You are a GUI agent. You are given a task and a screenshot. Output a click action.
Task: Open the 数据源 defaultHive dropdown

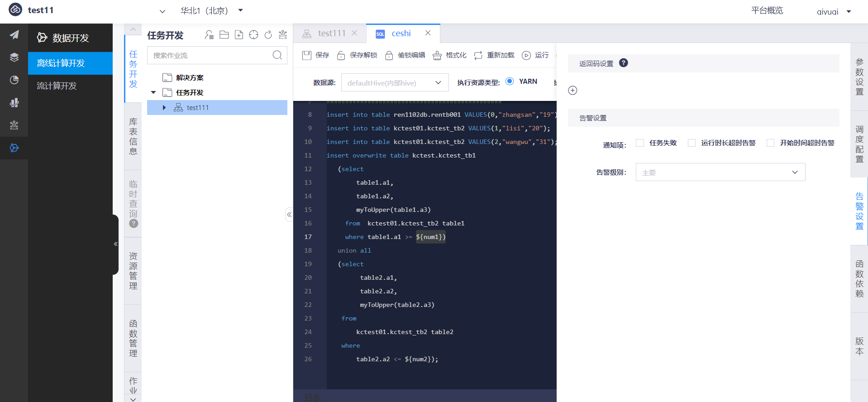[x=395, y=82]
